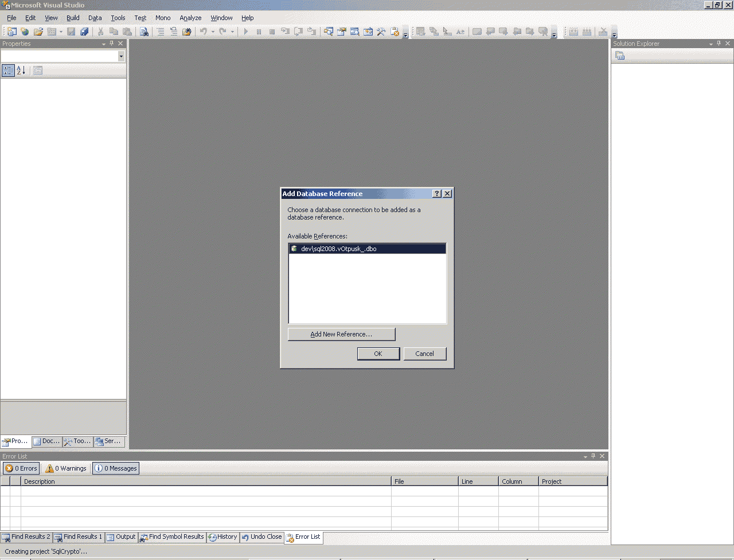This screenshot has width=734, height=560.
Task: Toggle the 0 Errors filter
Action: 21,468
